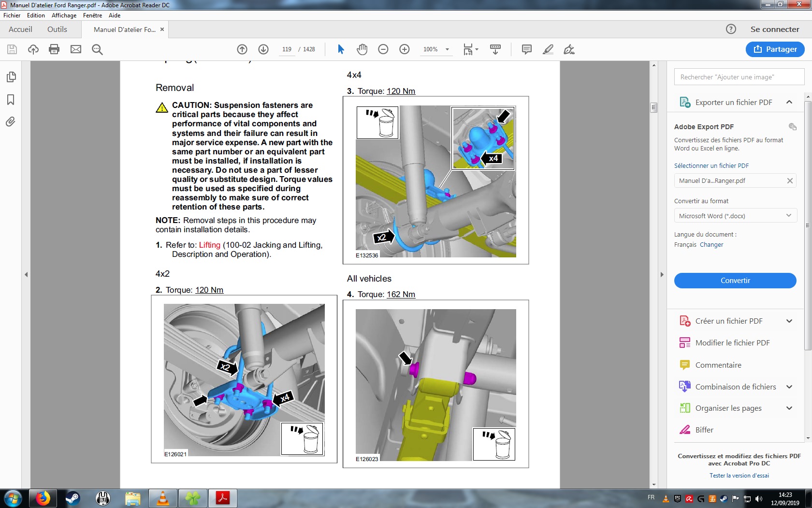The width and height of the screenshot is (812, 508).
Task: Open Commentaire tool in right pane
Action: (718, 365)
